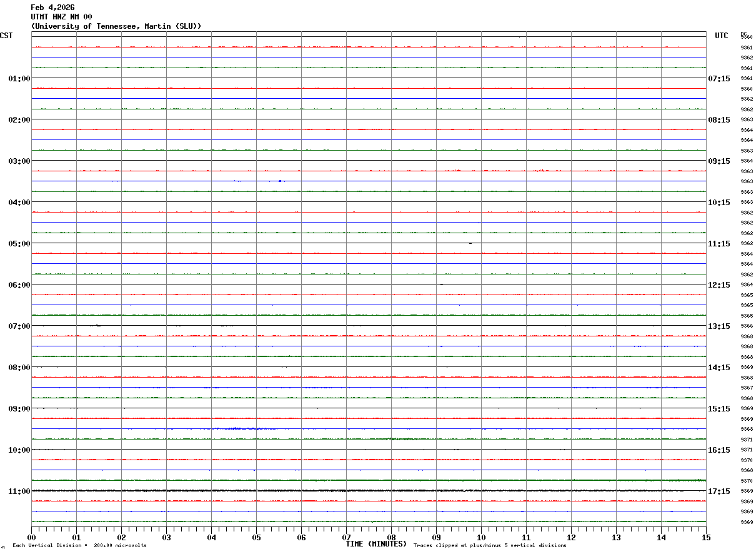Image resolution: width=756 pixels, height=554 pixels.
Task: Click the blue signal burst near minute 4.5
Action: click(237, 428)
